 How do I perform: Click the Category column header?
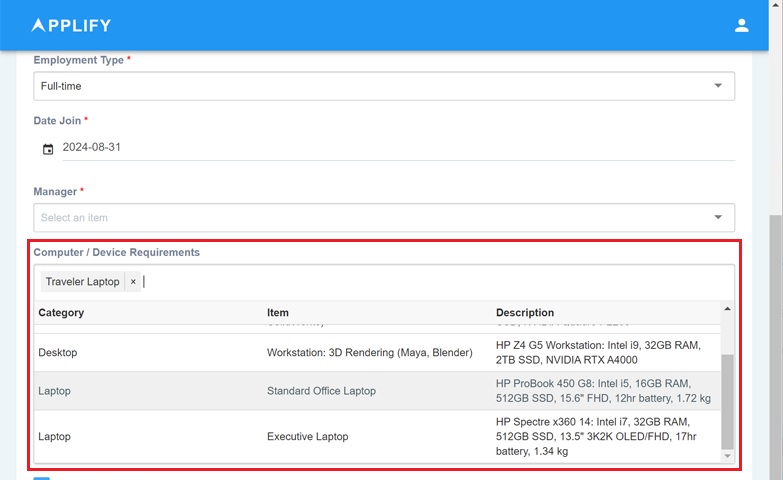click(x=61, y=313)
